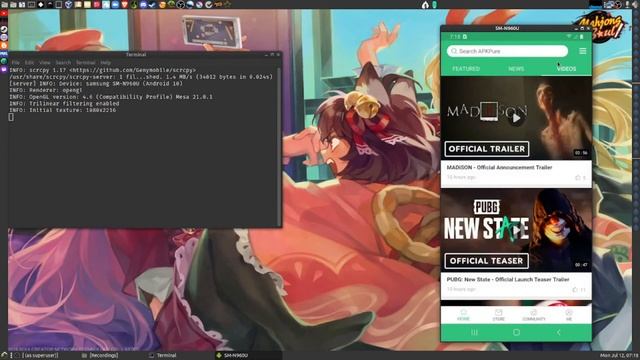Launch the Discord icon in top panel

tap(143, 5)
